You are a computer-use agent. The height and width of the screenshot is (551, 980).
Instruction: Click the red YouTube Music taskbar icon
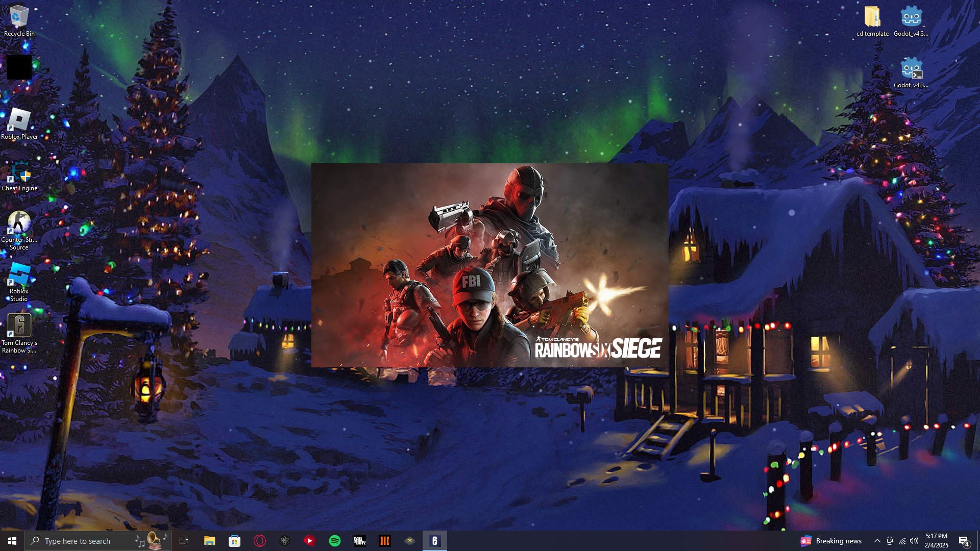tap(310, 541)
